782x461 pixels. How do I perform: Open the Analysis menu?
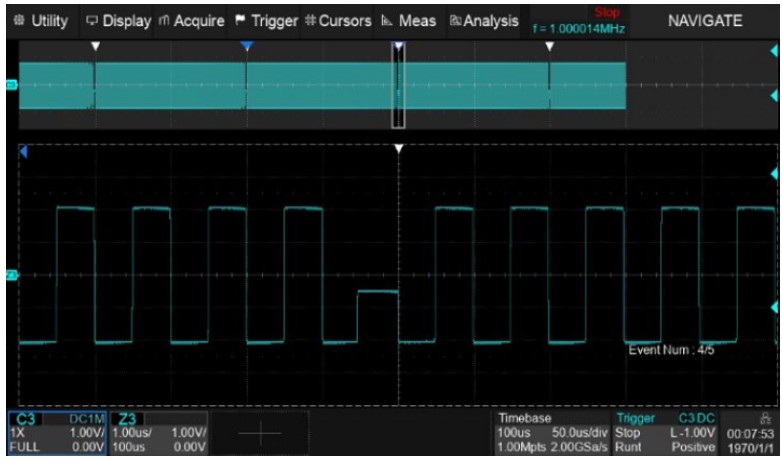pyautogui.click(x=485, y=20)
